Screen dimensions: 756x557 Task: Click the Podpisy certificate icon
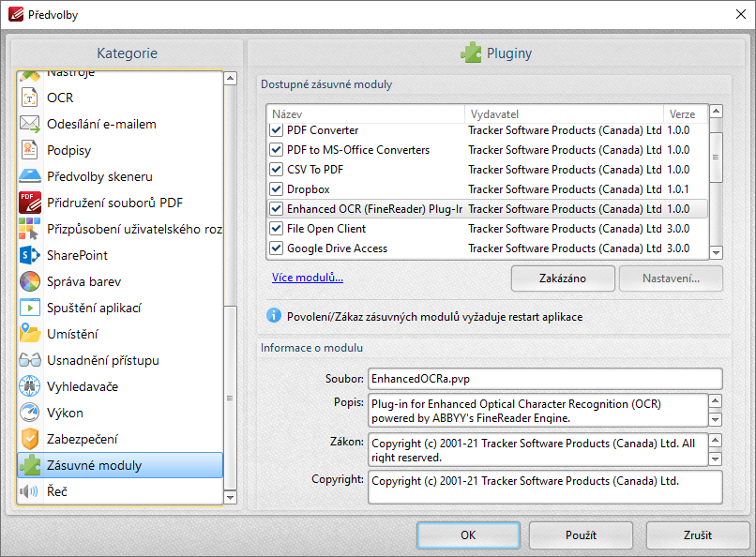[29, 150]
